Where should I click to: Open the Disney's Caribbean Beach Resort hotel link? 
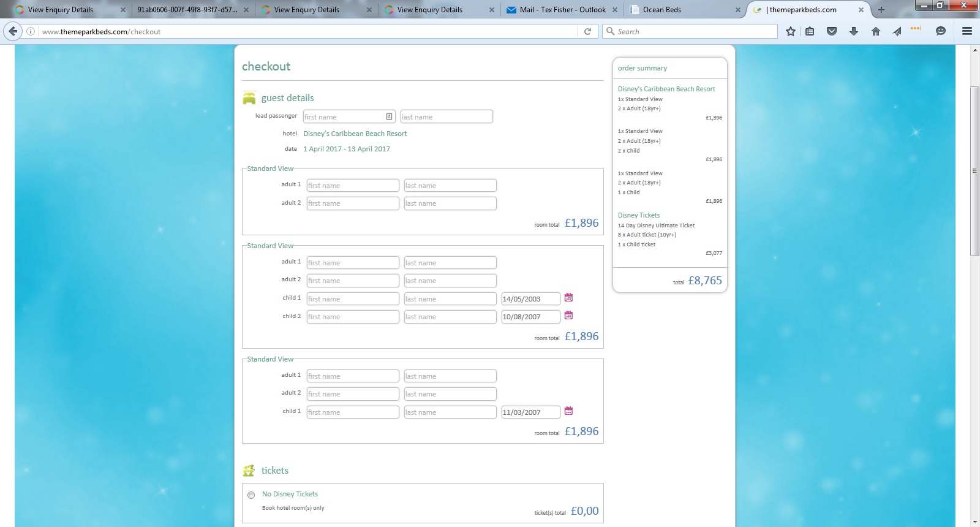click(x=355, y=134)
